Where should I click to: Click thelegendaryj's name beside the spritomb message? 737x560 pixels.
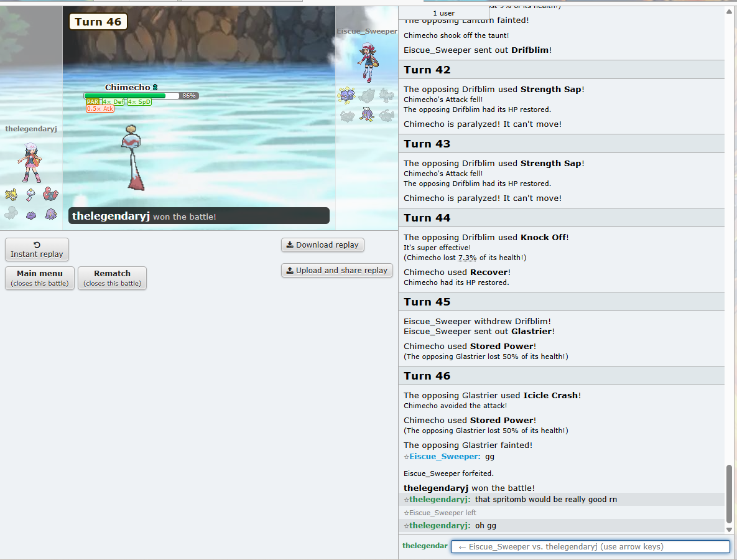(440, 500)
